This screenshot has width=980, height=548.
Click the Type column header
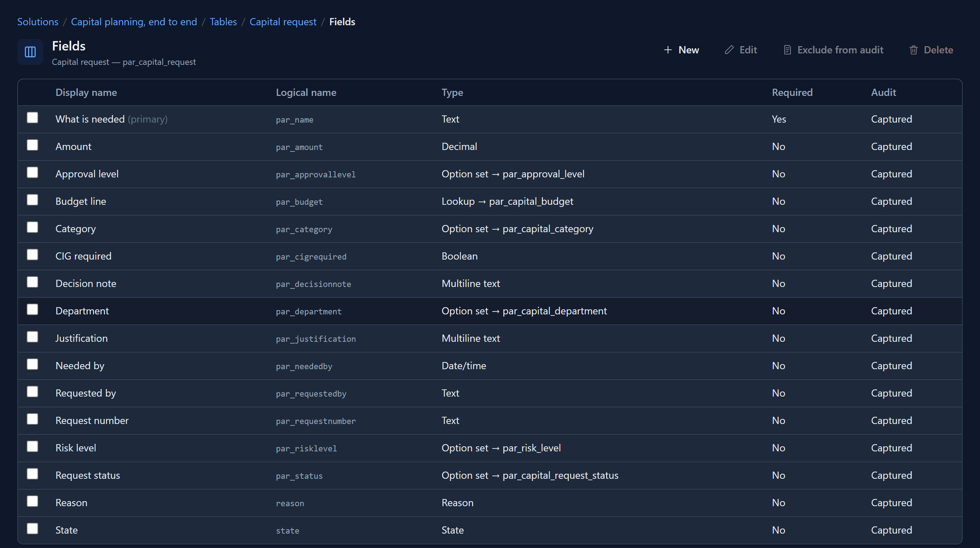[452, 92]
